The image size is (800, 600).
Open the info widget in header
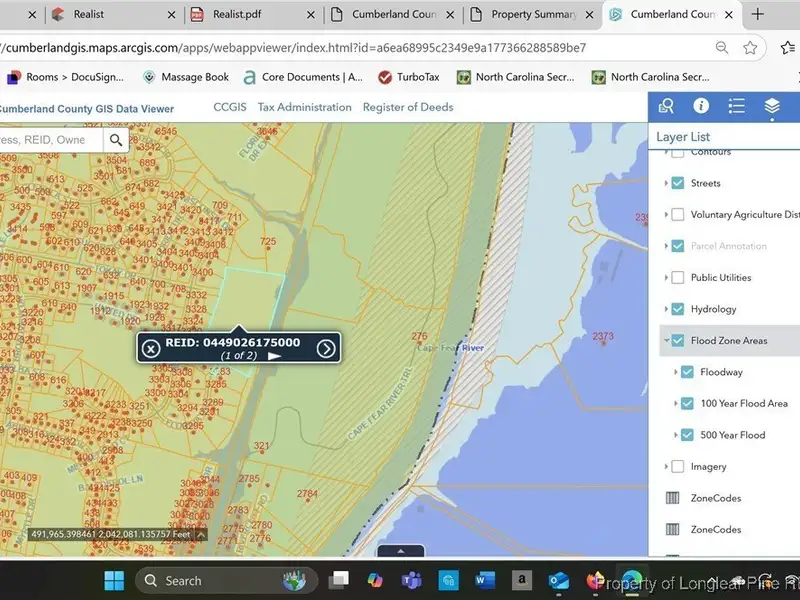coord(701,106)
